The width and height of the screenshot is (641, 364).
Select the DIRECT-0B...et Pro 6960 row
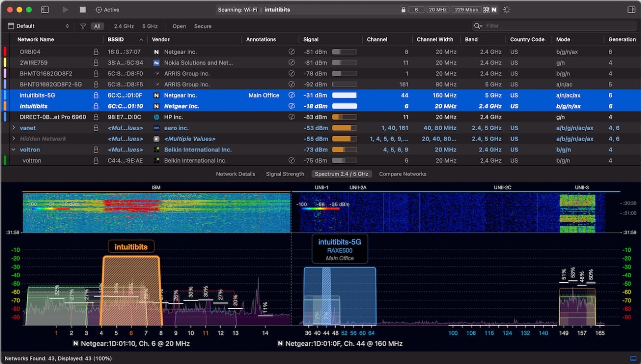point(320,117)
